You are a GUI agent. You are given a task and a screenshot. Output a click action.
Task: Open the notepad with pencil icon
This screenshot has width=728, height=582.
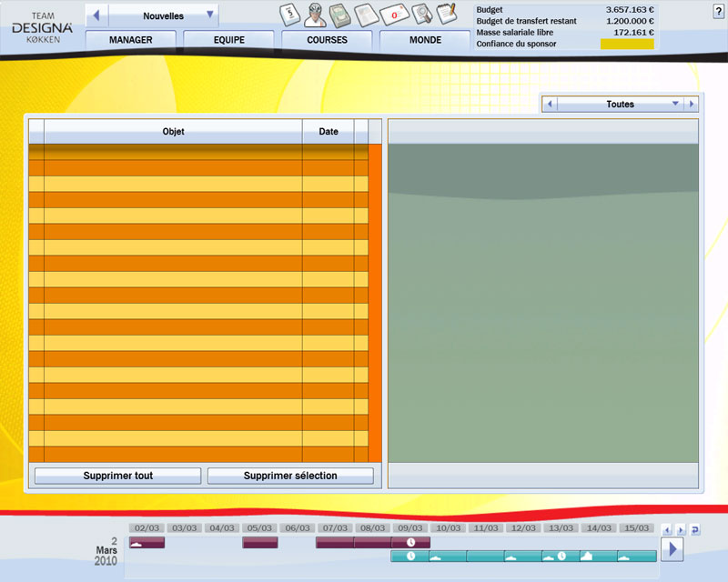(446, 15)
